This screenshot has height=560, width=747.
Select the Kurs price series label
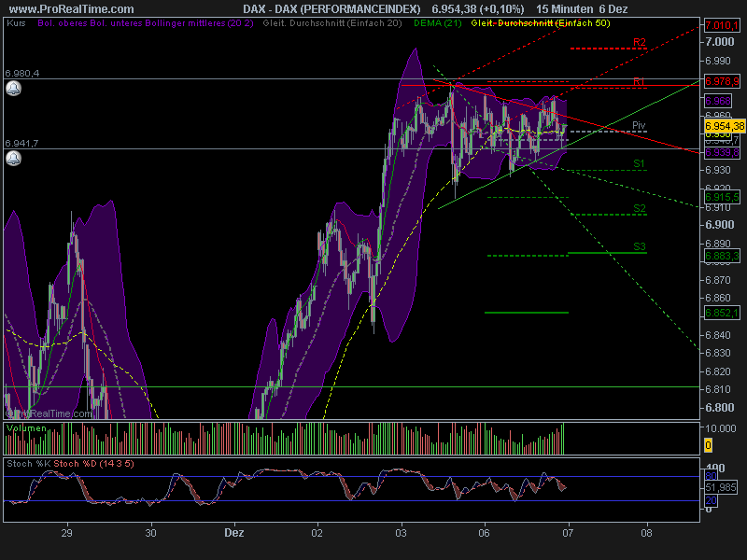[16, 22]
